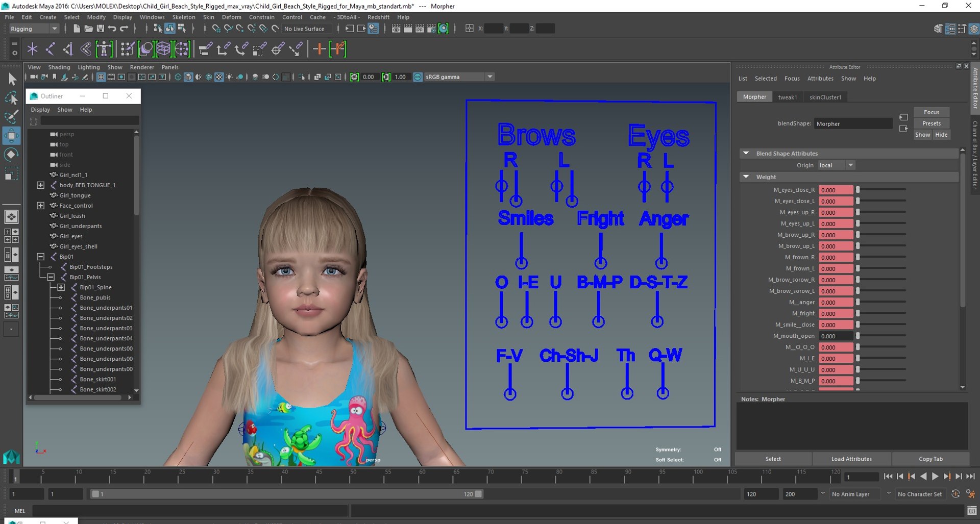This screenshot has width=980, height=524.
Task: Expand body_BFB_TONGUE_1 in Outliner
Action: [x=40, y=185]
